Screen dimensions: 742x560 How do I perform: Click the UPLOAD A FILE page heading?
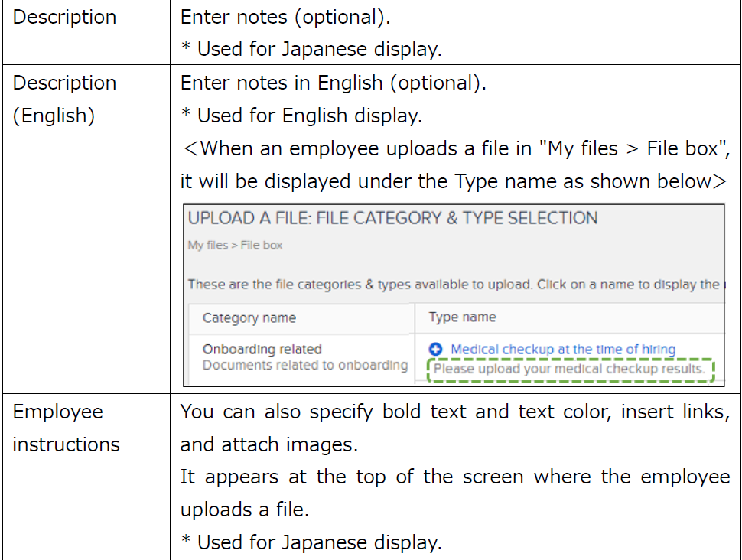tap(392, 218)
